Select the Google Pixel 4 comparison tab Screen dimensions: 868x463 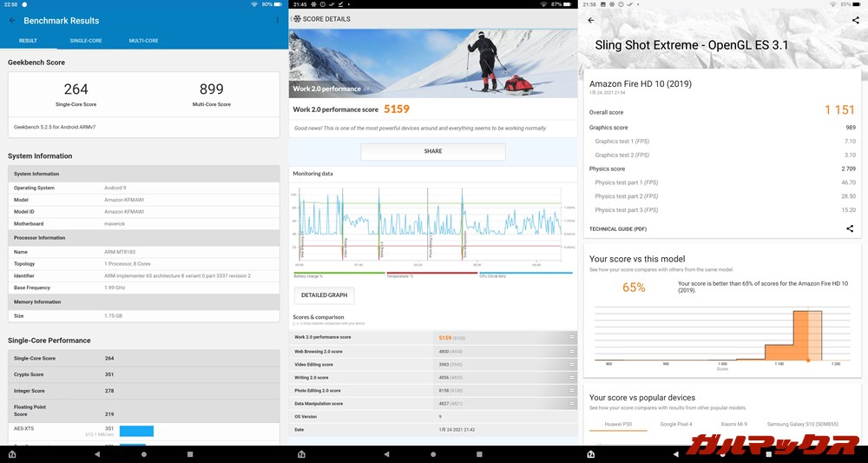coord(676,424)
